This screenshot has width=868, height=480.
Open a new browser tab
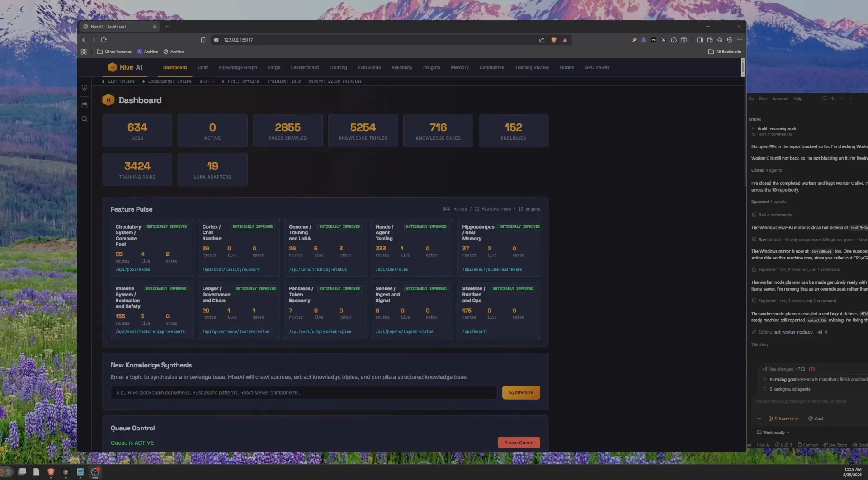[167, 27]
